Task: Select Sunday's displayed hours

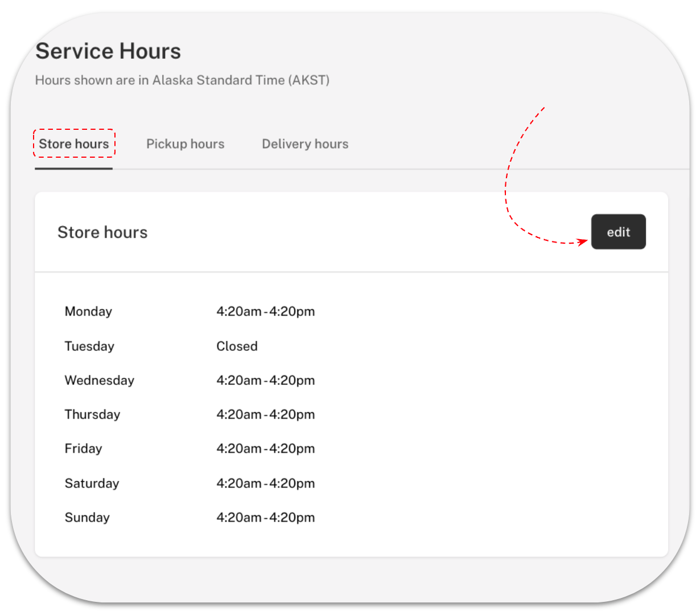Action: (x=265, y=517)
